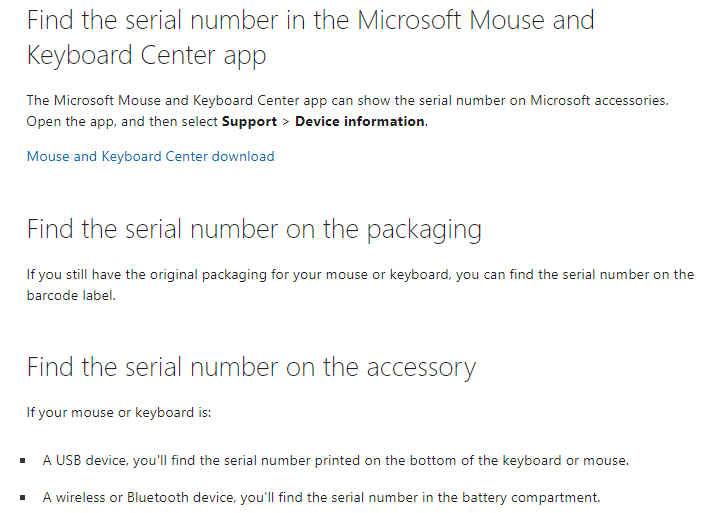Click the bullet marker beside "A USB device"
Screen dimensions: 728x513
(22, 462)
